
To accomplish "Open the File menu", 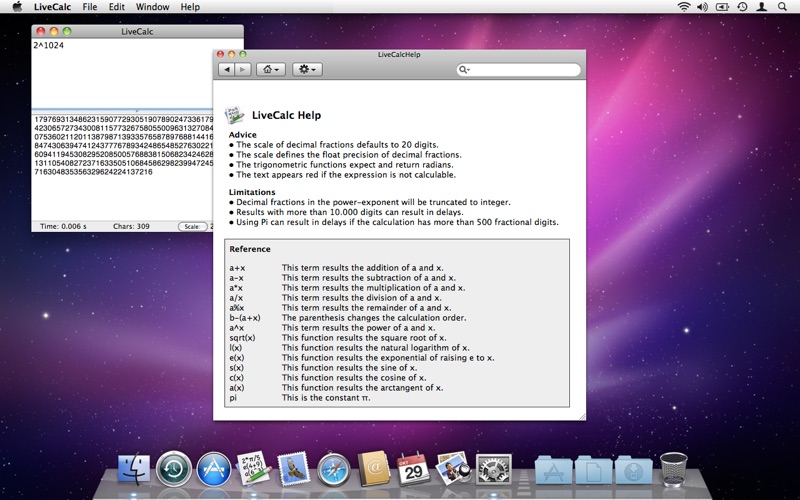I will click(x=90, y=7).
